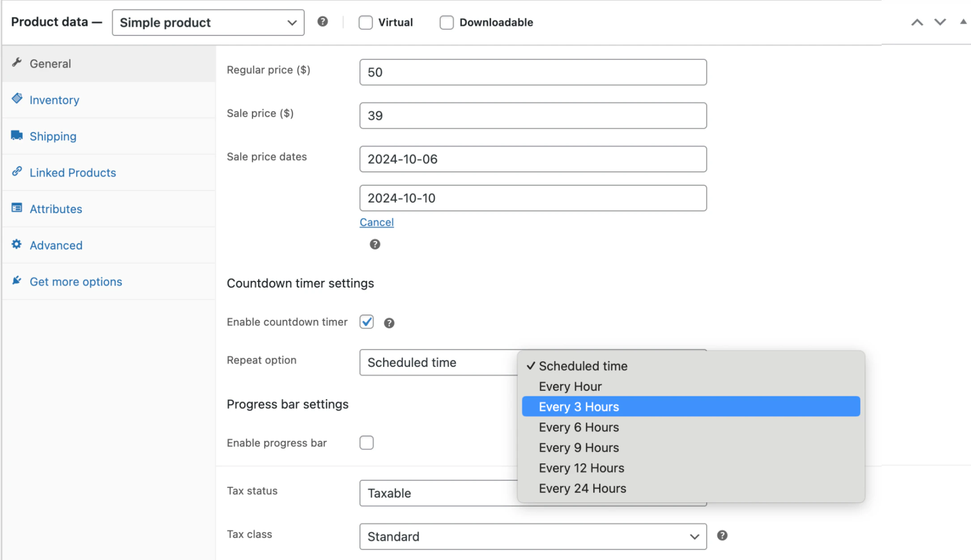This screenshot has width=971, height=560.
Task: Select Every 9 Hours option
Action: point(691,448)
